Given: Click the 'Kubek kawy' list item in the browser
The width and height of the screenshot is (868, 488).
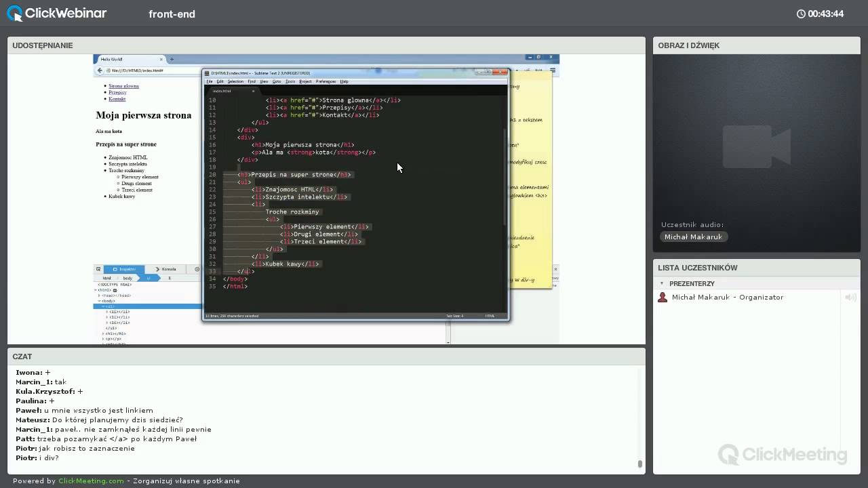Looking at the screenshot, I should coord(121,196).
